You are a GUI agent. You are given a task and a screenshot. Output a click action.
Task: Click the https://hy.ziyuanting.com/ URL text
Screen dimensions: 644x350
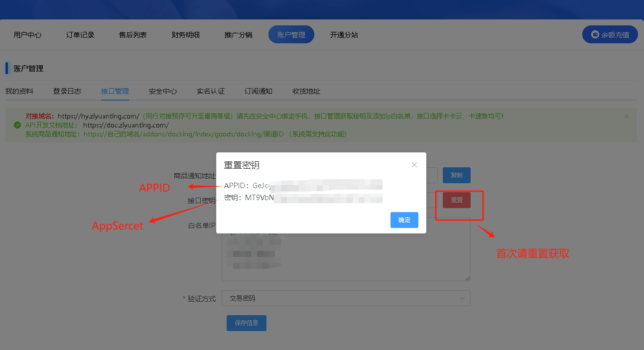point(99,116)
